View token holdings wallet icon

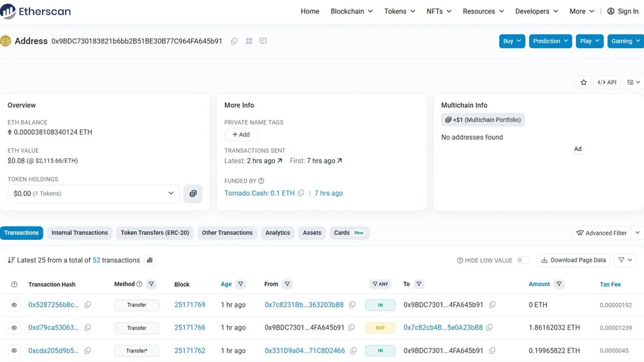pos(193,193)
